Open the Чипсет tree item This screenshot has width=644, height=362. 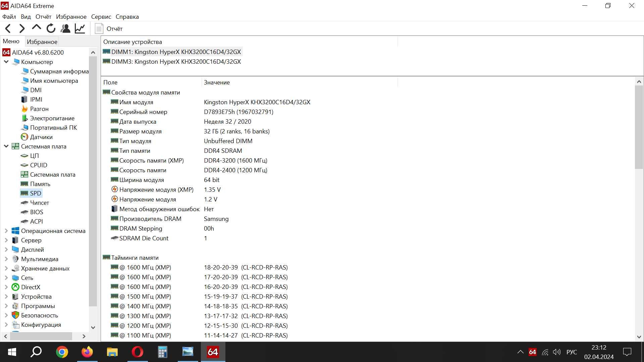(x=35, y=203)
